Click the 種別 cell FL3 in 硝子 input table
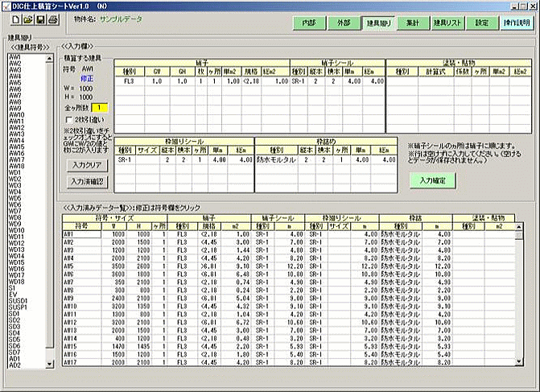The height and width of the screenshot is (392, 540). pos(129,82)
